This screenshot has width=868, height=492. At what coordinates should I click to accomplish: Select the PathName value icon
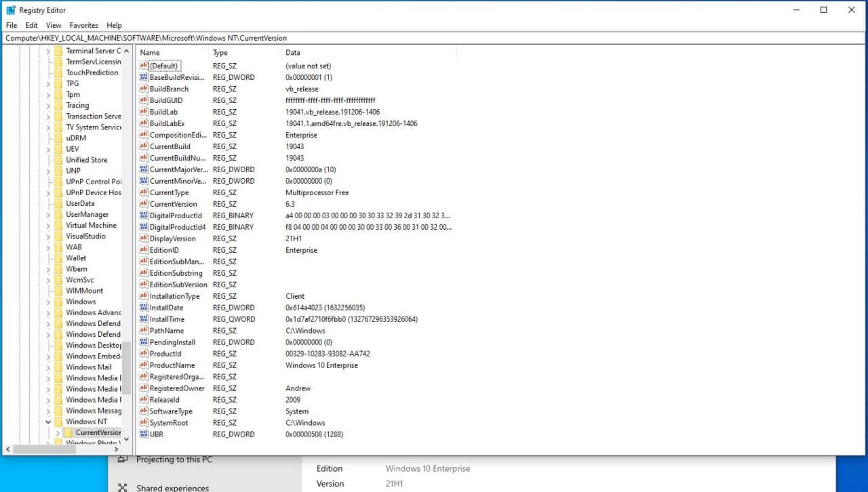[x=143, y=331]
